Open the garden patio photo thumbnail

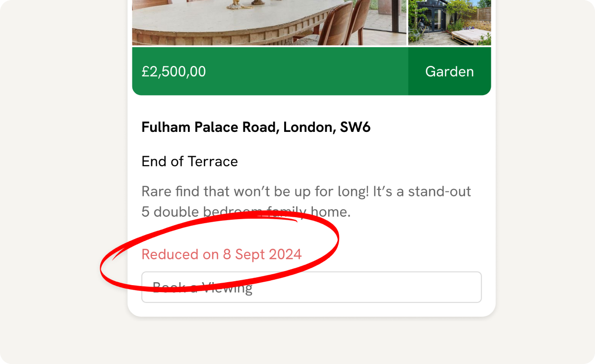(x=449, y=23)
